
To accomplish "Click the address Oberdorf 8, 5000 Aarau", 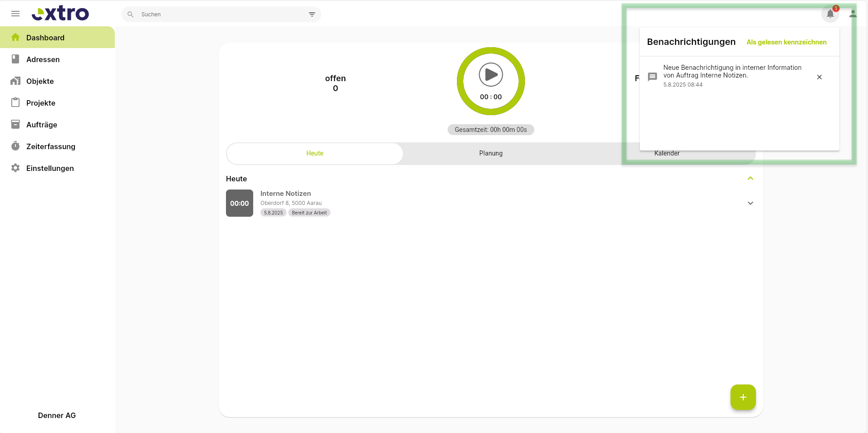I will (x=291, y=203).
